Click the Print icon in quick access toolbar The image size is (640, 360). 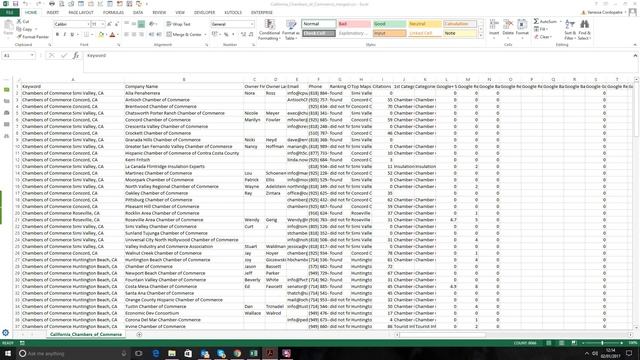coord(52,4)
